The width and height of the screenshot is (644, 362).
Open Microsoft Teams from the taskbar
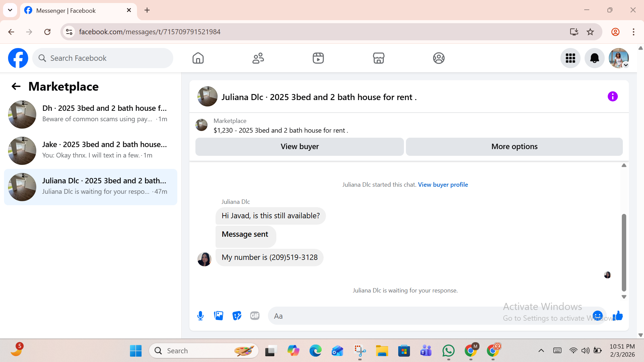coord(426,351)
